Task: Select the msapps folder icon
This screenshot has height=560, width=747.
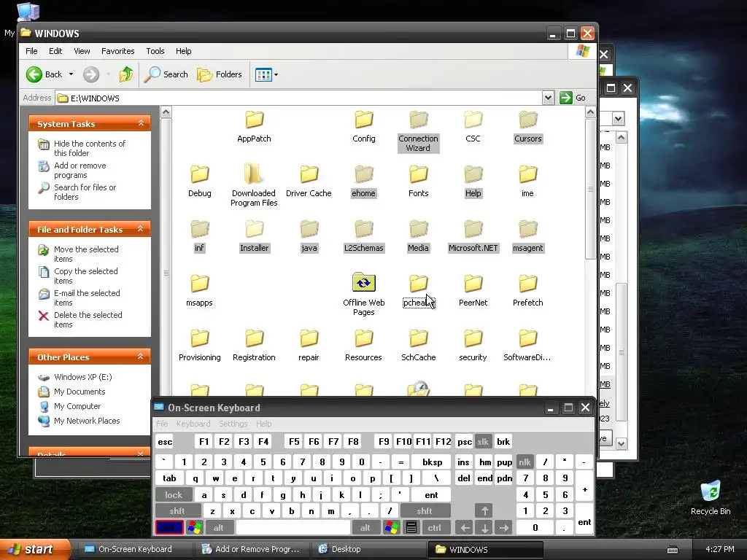Action: tap(200, 284)
